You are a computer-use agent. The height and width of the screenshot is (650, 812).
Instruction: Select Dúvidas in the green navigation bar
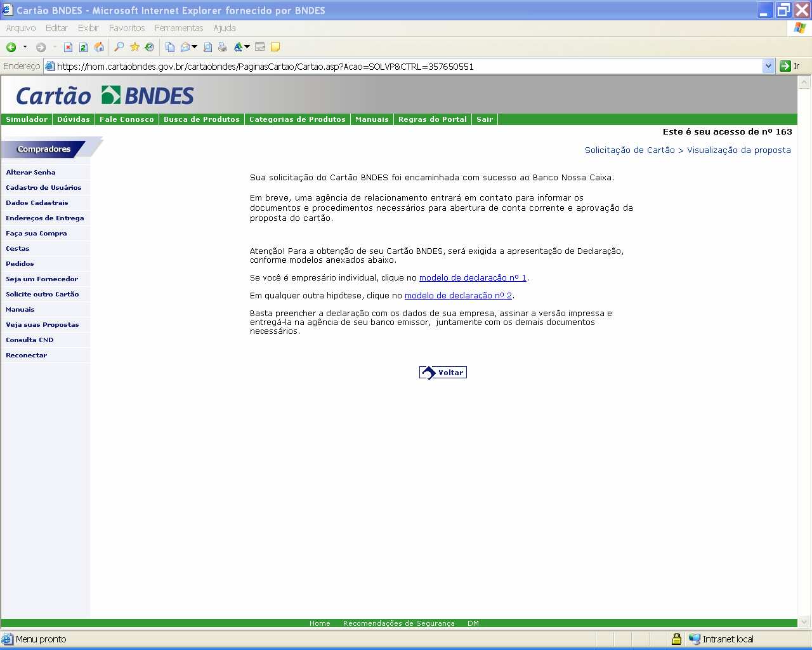click(x=74, y=119)
